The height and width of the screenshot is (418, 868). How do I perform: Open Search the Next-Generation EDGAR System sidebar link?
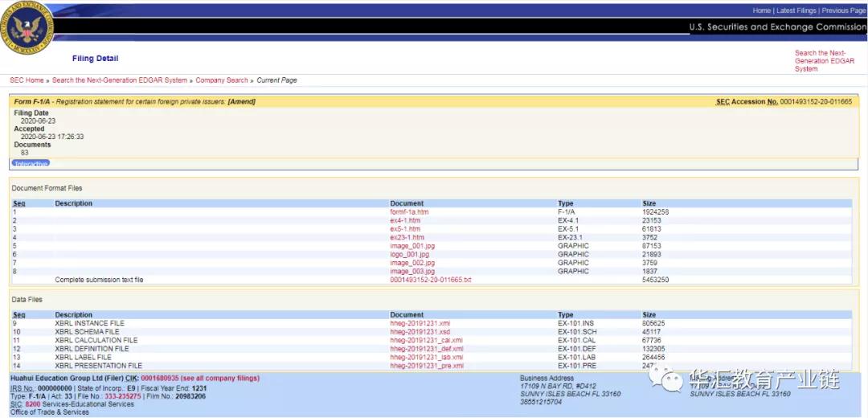(x=825, y=61)
